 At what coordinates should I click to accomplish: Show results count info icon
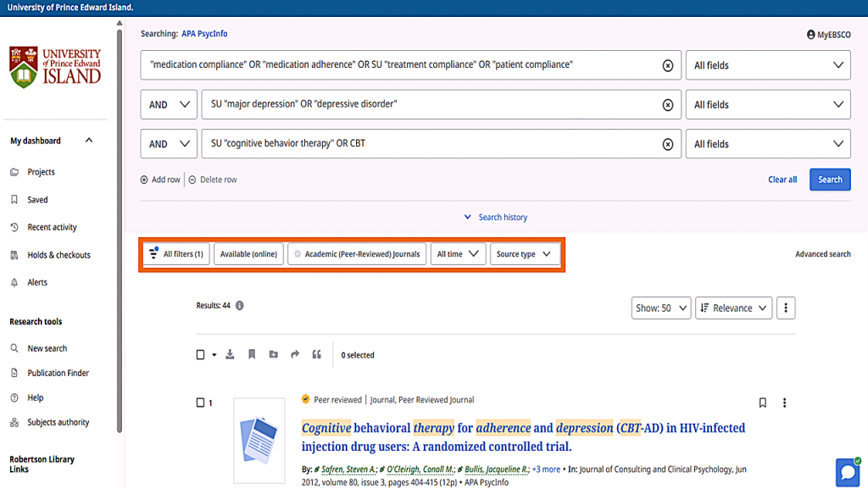[x=240, y=306]
